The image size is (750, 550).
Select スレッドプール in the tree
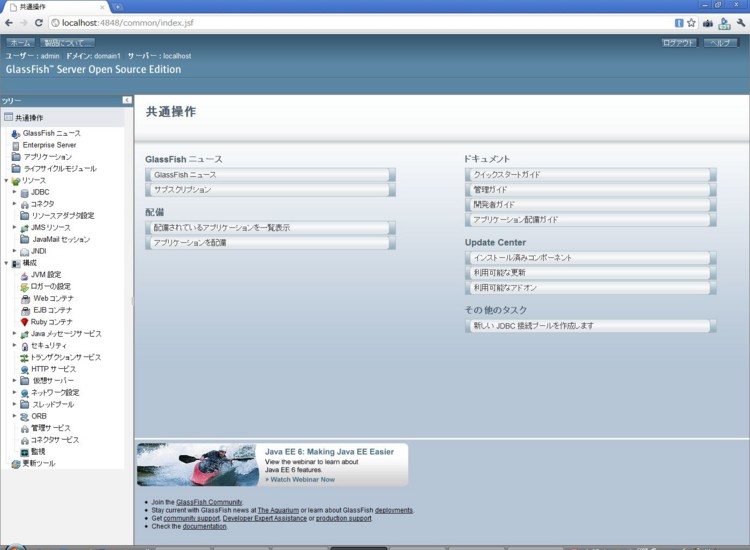pos(53,405)
